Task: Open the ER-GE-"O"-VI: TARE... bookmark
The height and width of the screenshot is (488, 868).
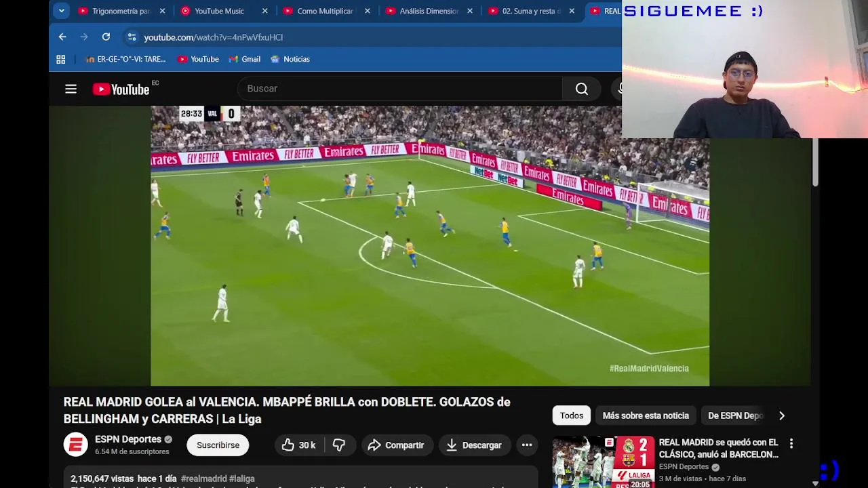Action: click(125, 59)
